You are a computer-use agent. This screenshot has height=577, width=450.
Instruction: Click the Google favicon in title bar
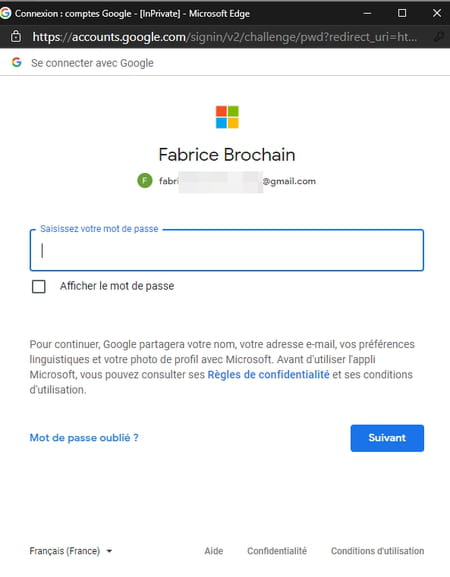[5, 13]
